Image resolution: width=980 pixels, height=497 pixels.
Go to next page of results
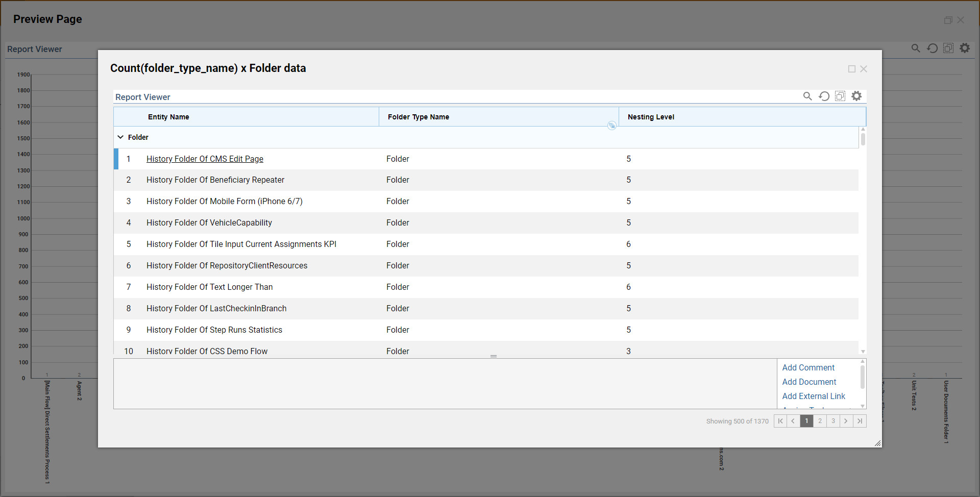(x=846, y=421)
